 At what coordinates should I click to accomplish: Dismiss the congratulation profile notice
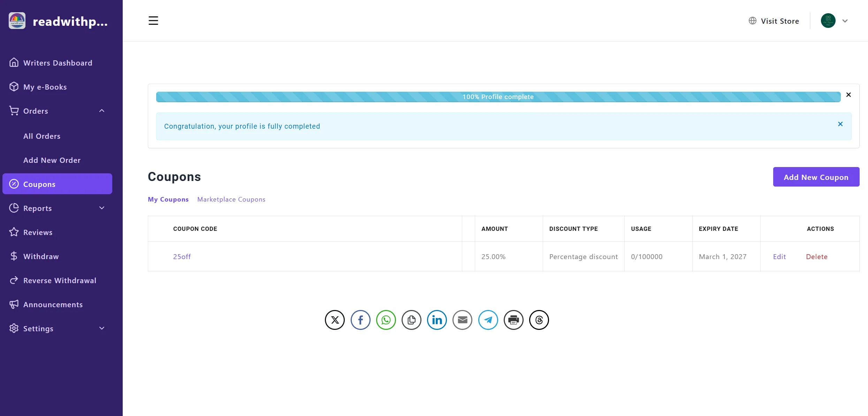click(840, 124)
